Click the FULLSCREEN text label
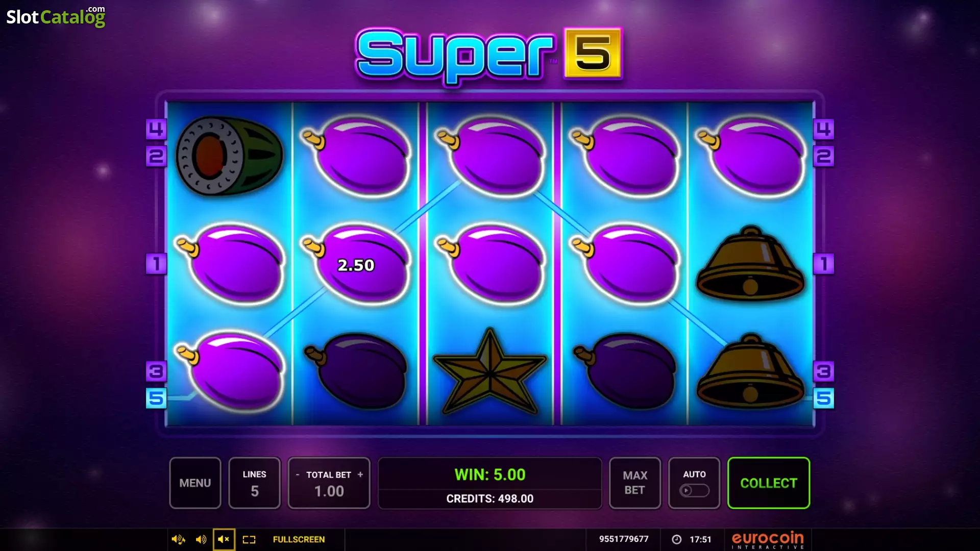Screen dimensions: 980x551 tap(299, 539)
